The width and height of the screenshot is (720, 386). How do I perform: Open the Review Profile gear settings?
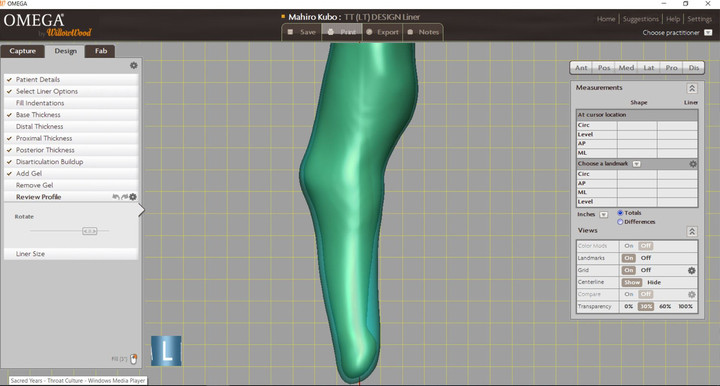[133, 197]
